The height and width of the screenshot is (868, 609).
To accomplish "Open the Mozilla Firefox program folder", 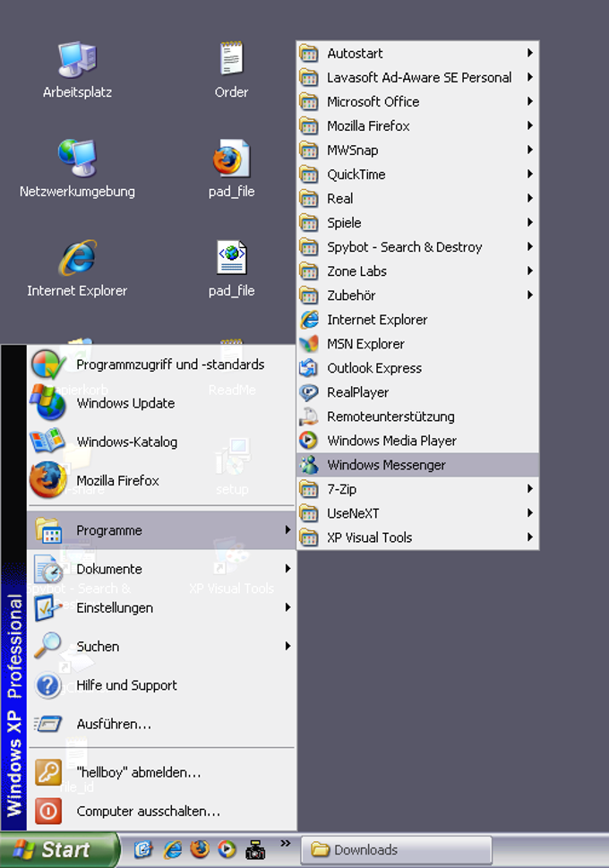I will point(417,125).
